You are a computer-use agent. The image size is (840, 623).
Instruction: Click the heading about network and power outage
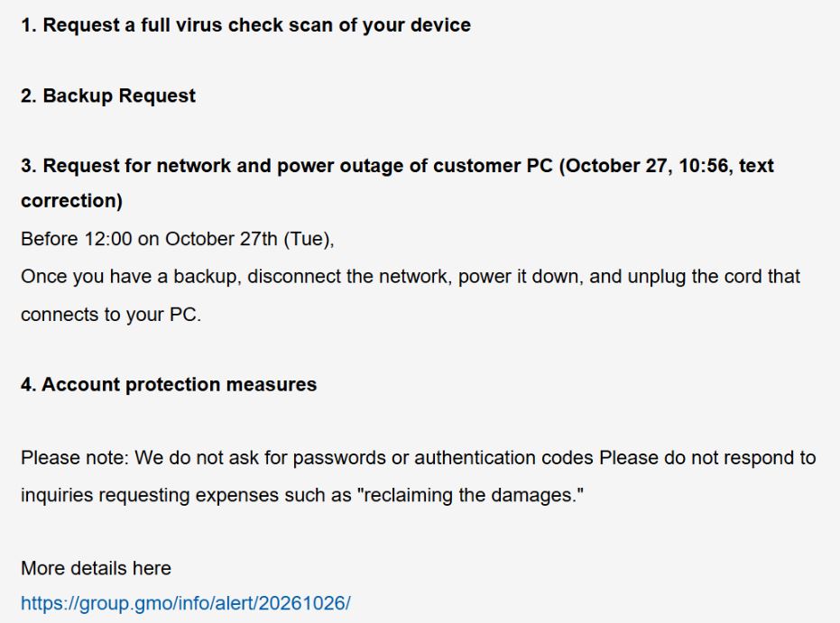point(398,183)
